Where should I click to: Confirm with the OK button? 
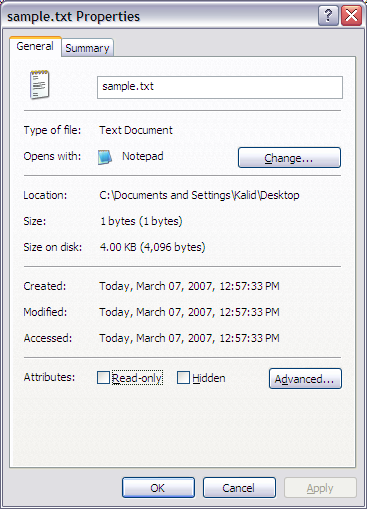158,488
